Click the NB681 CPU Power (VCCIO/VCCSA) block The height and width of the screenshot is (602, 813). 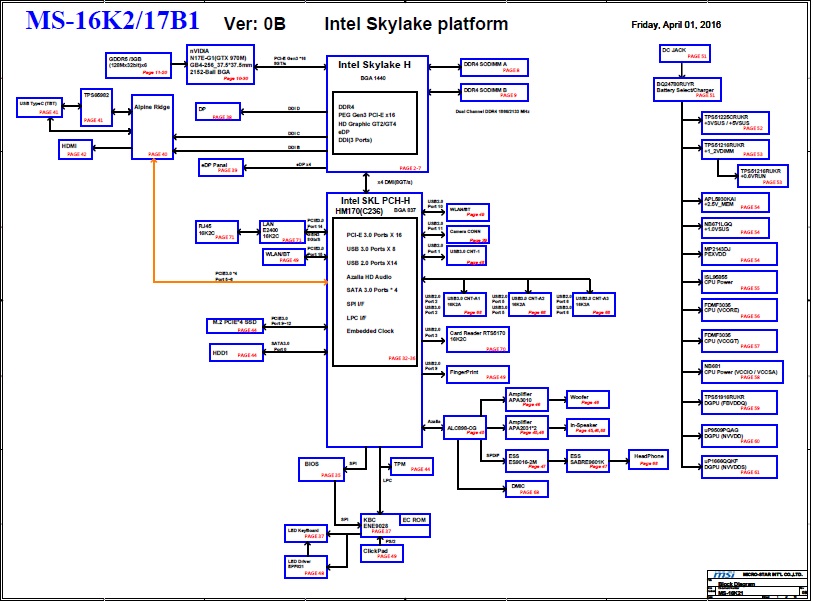742,372
